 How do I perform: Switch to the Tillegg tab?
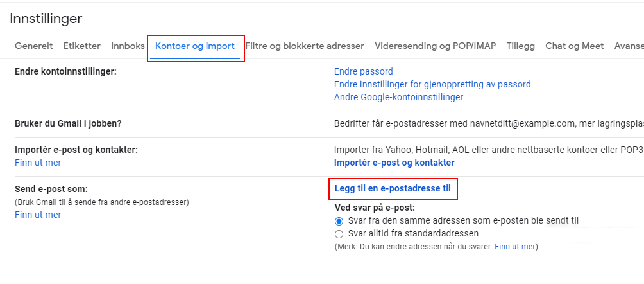(521, 46)
